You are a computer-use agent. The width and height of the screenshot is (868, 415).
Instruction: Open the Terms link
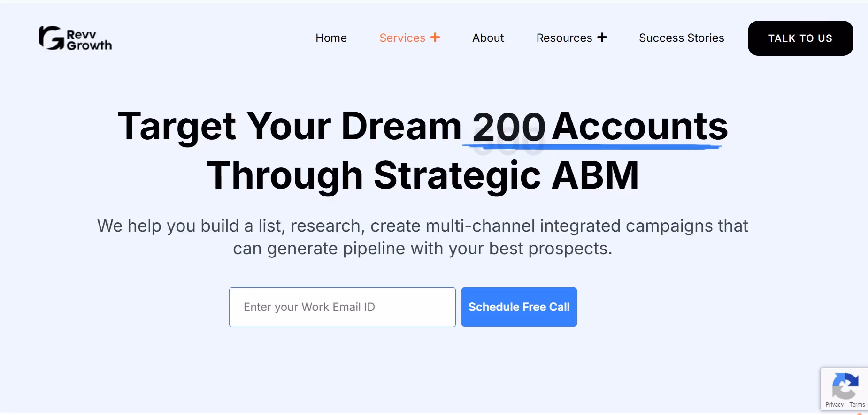pos(858,404)
